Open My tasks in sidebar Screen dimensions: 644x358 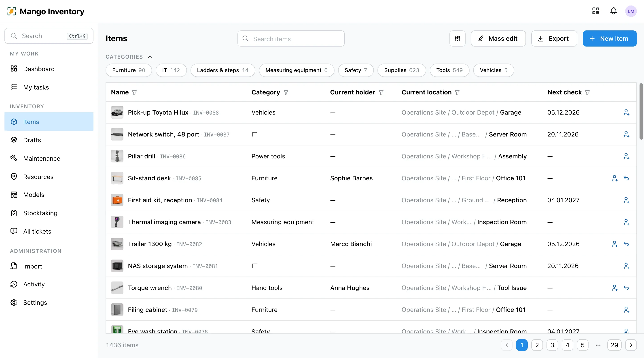(x=49, y=87)
